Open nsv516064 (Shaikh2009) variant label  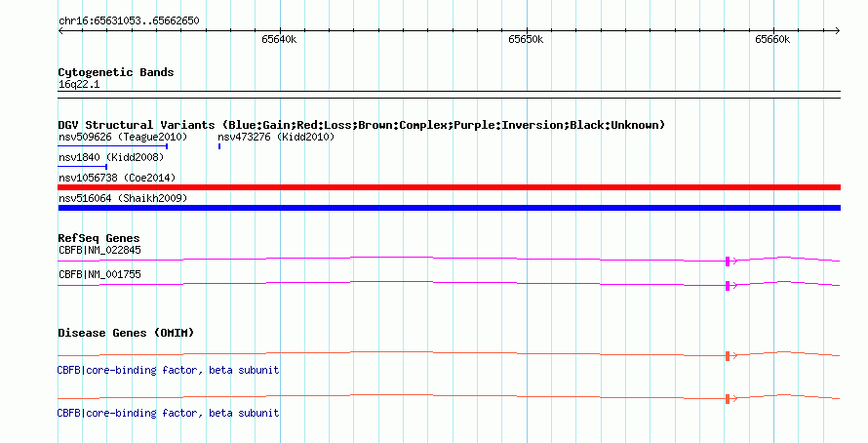coord(123,198)
